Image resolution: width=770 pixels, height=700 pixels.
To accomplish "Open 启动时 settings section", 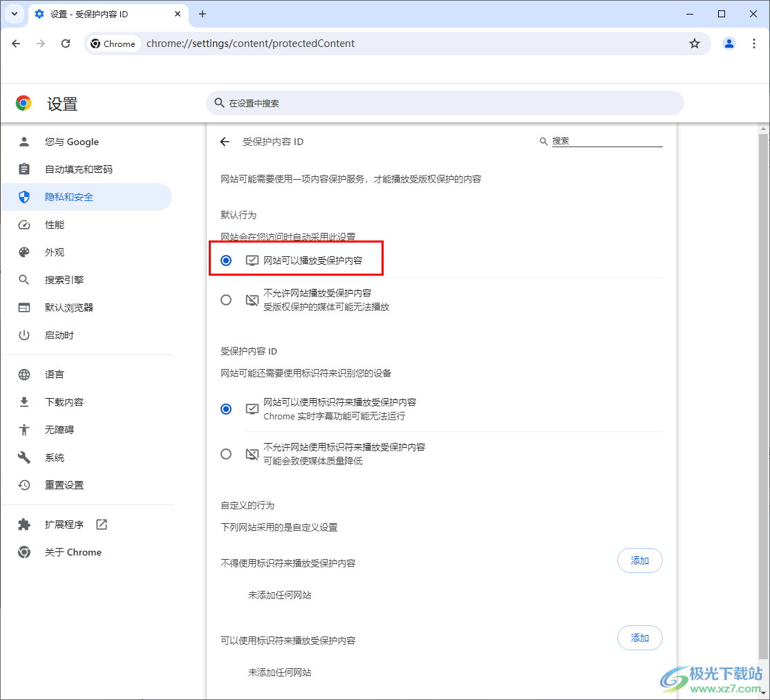I will coord(86,335).
